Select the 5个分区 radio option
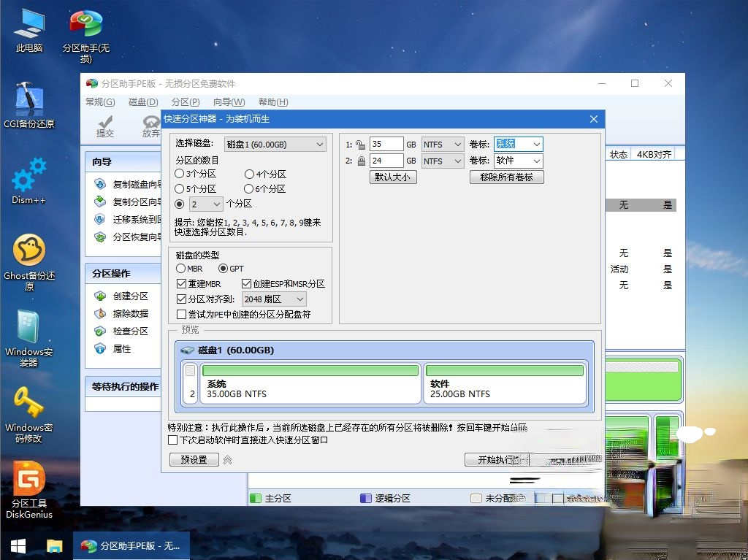Screen dimensions: 748x560 point(180,189)
